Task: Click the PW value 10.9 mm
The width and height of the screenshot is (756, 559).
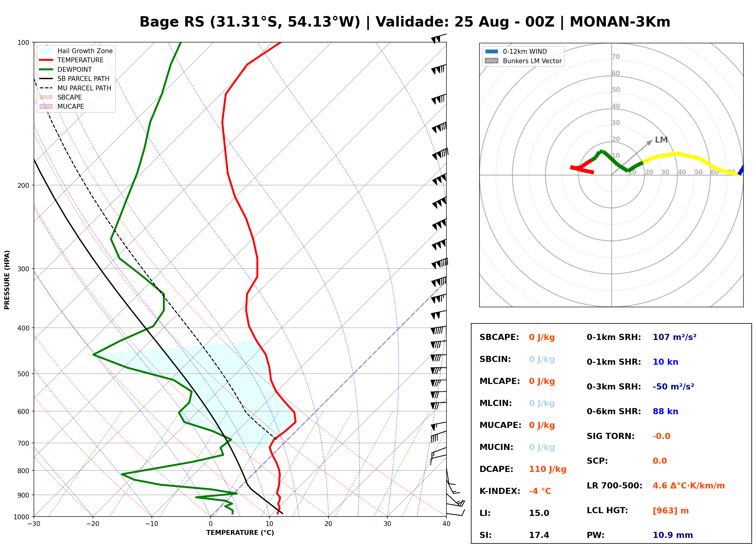Action: (x=673, y=535)
